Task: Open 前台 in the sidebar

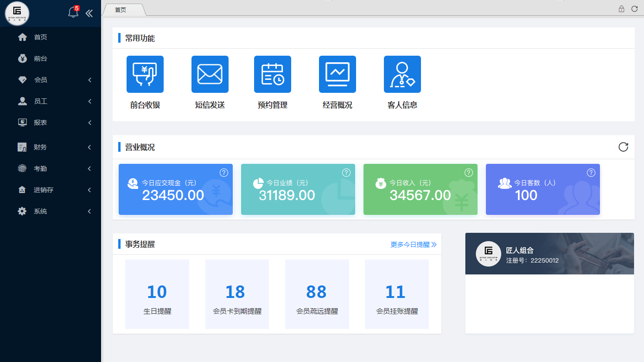Action: (x=40, y=58)
